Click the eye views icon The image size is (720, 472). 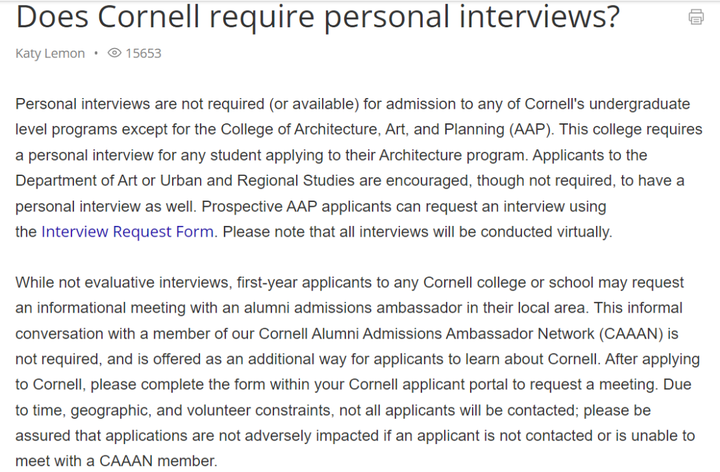114,53
